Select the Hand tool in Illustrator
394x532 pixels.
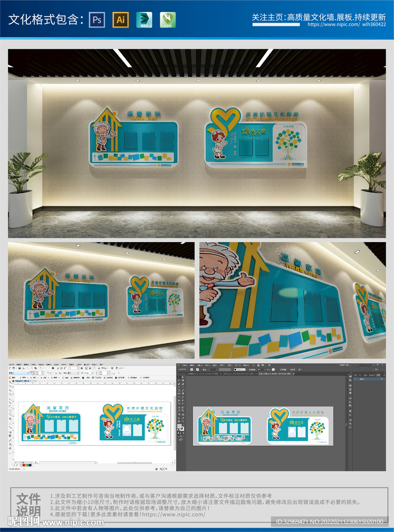(179, 421)
